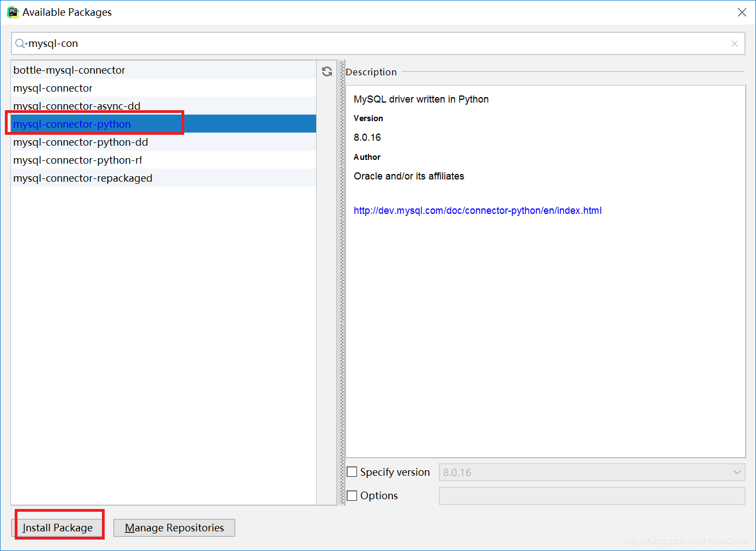Select mysql-connector-python-dd package

(x=164, y=142)
